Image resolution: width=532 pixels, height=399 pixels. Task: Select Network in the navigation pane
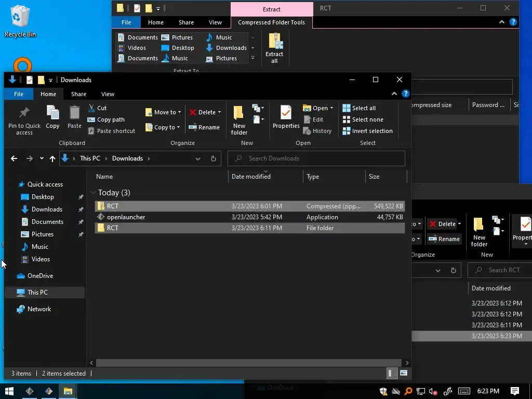pyautogui.click(x=39, y=309)
